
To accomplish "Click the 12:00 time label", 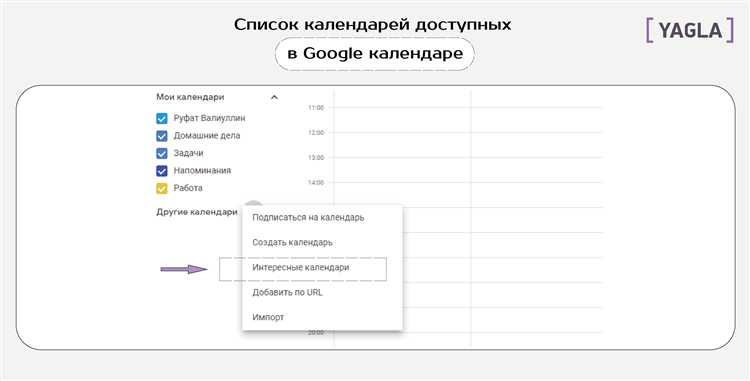I will [316, 133].
